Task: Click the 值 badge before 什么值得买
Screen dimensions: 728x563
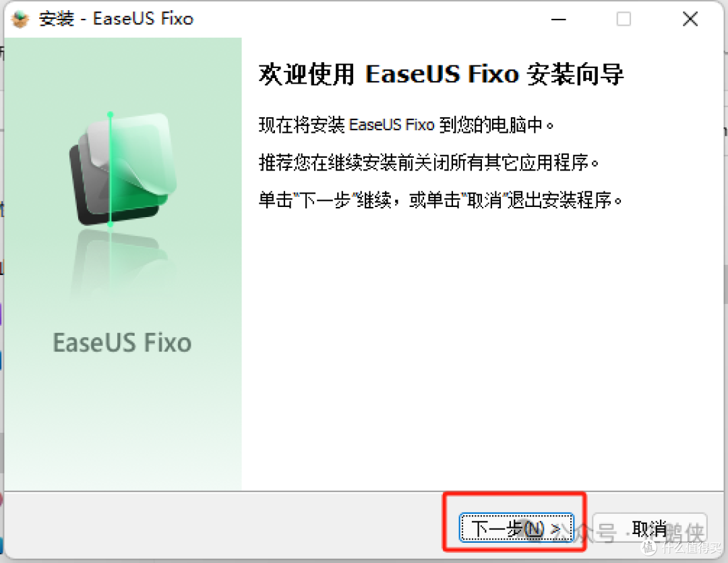Action: coord(648,548)
